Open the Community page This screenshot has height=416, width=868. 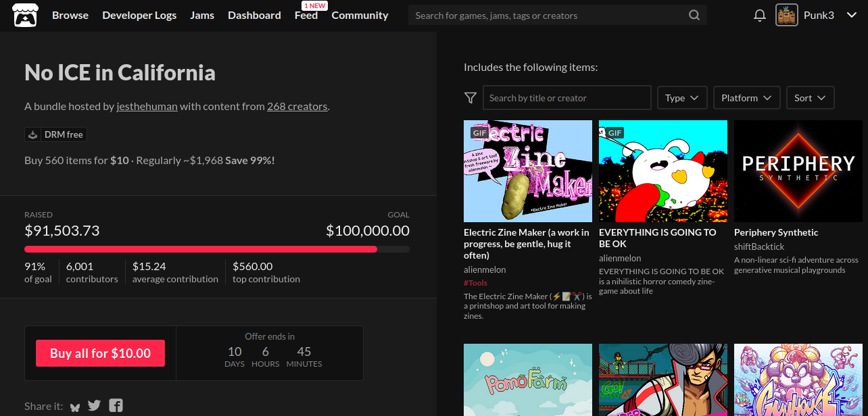point(360,15)
